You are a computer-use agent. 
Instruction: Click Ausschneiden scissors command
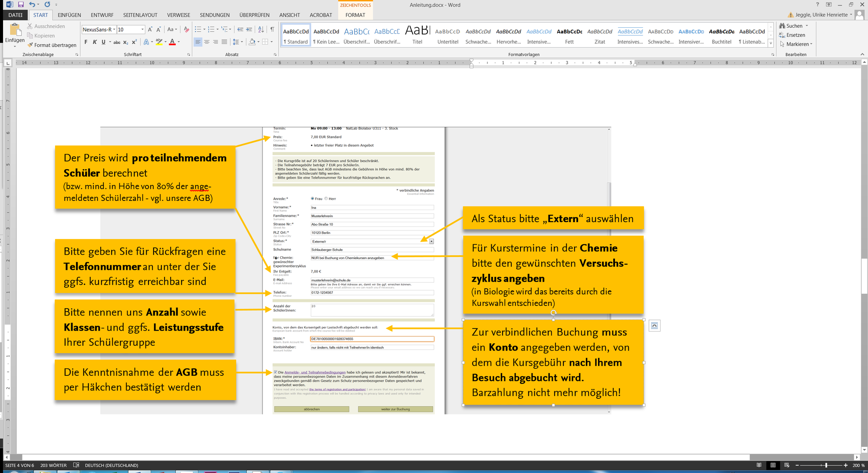click(x=46, y=26)
